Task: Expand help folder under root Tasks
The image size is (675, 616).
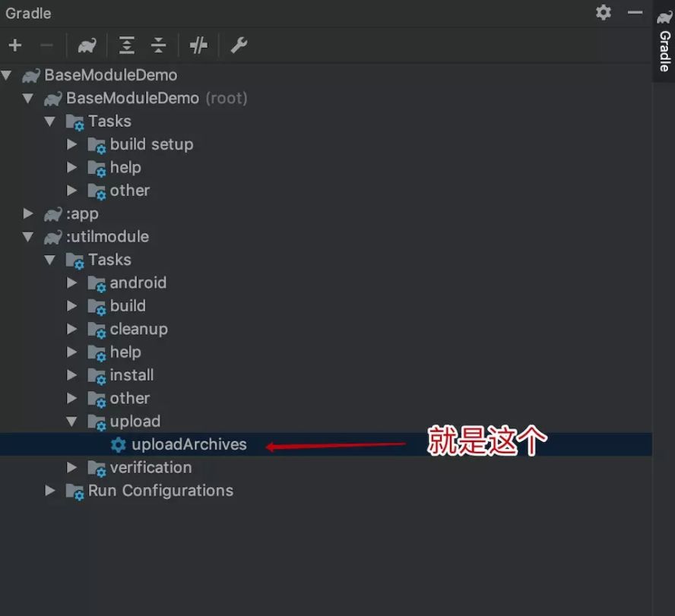Action: point(72,168)
